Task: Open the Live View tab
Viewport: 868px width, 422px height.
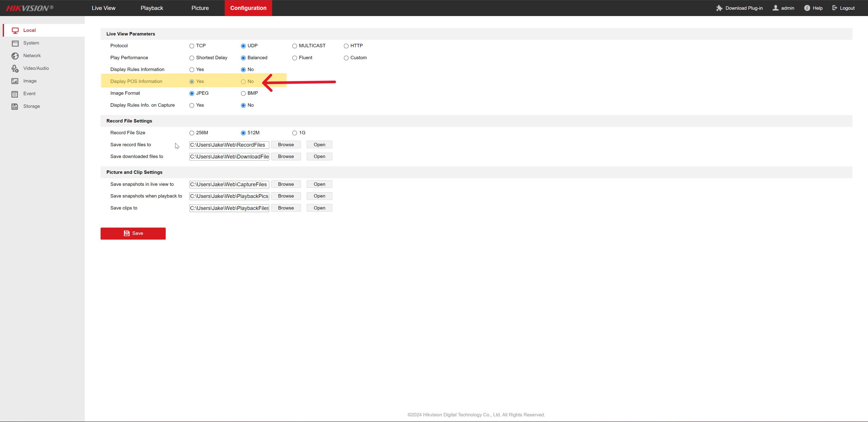Action: 104,8
